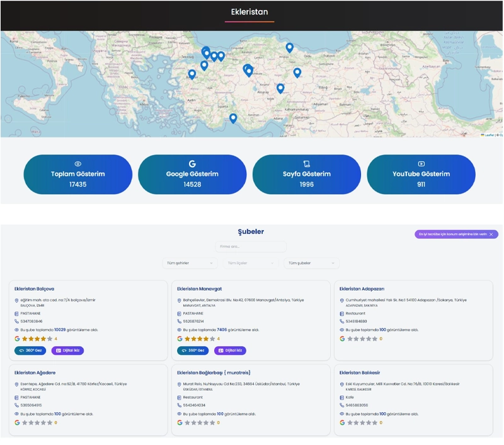Click the Leaflet attribution link on map
The width and height of the screenshot is (504, 445).
pos(488,135)
